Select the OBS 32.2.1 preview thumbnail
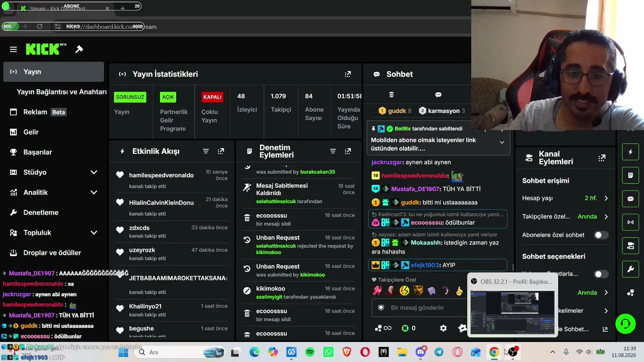The image size is (644, 362). point(512,305)
